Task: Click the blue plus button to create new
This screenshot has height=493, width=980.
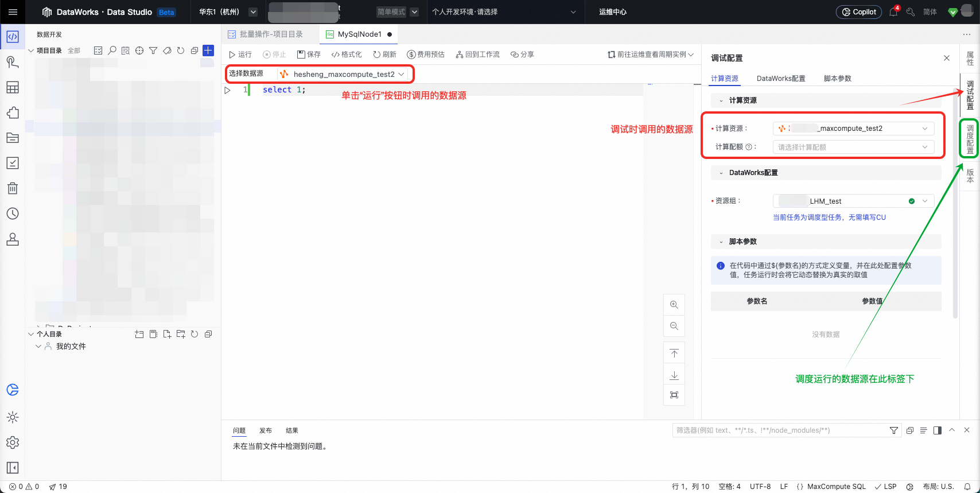Action: point(208,51)
